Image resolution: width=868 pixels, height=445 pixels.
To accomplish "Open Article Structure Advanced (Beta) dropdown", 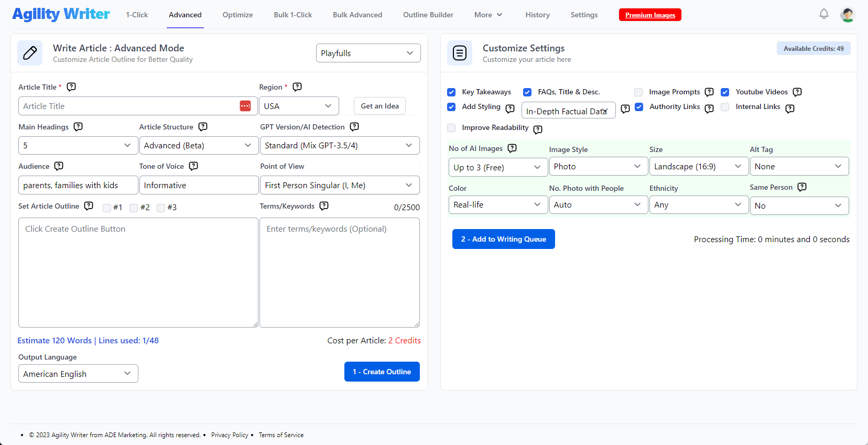I will 199,145.
